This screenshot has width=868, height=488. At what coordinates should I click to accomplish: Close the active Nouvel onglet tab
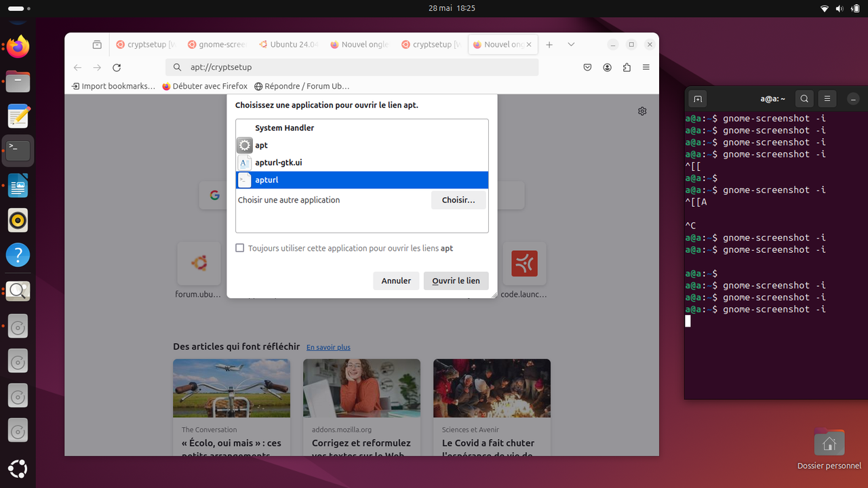529,45
